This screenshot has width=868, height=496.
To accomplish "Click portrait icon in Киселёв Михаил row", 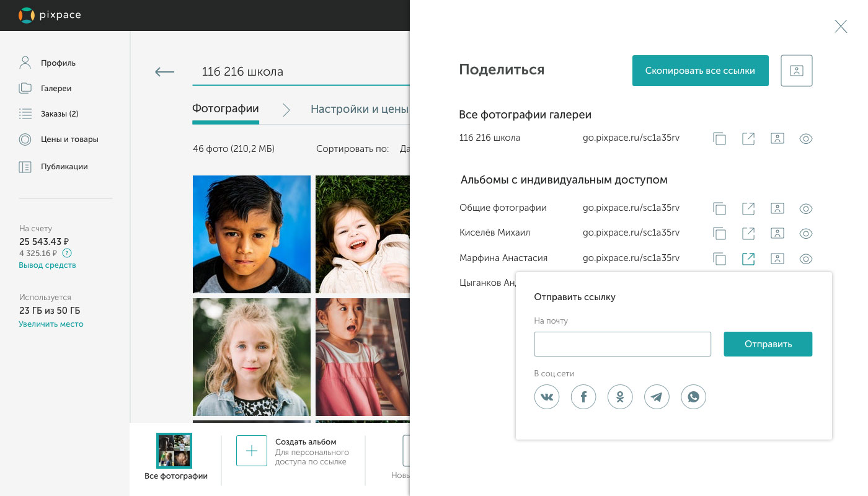I will tap(777, 233).
